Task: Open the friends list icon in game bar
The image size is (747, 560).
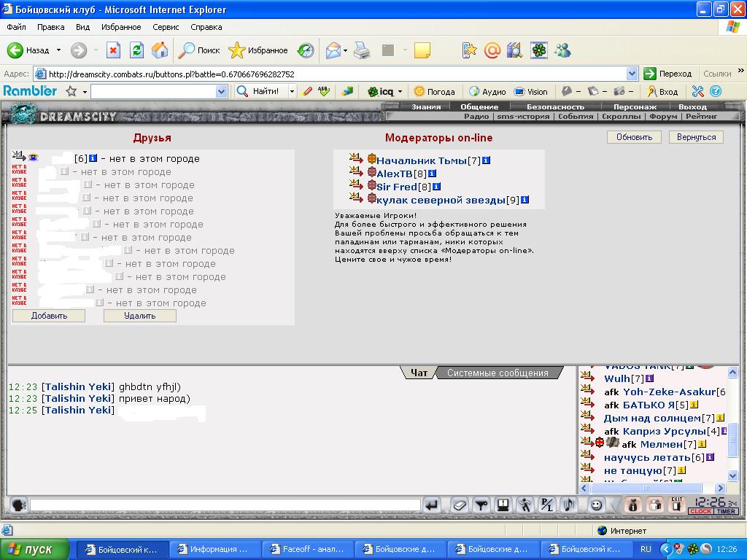Action: 655,505
